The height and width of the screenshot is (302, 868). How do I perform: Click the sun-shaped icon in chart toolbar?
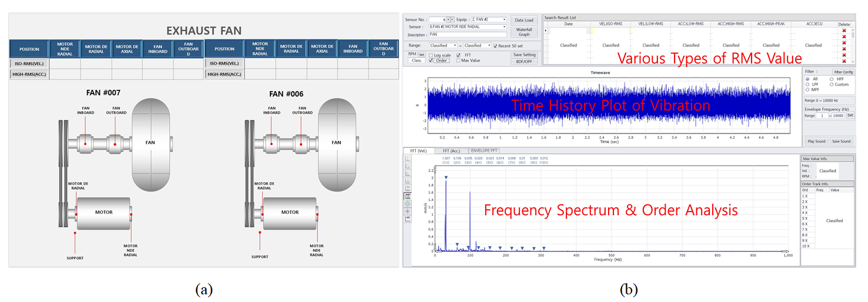coord(408,211)
